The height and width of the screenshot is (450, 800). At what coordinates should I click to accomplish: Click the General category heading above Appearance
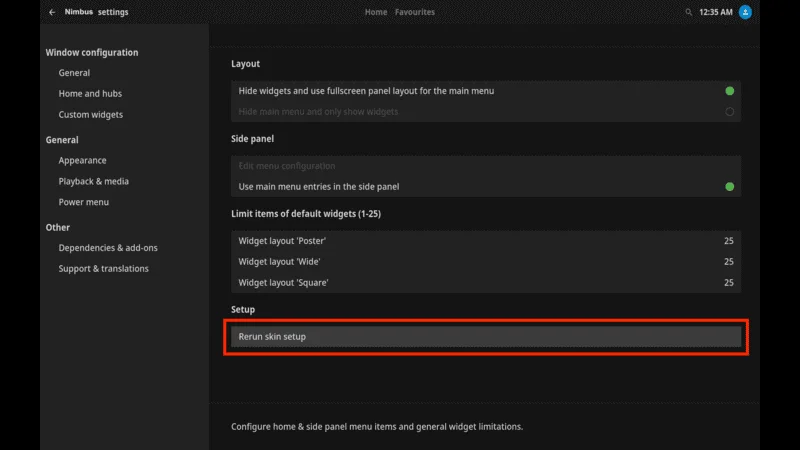click(62, 140)
